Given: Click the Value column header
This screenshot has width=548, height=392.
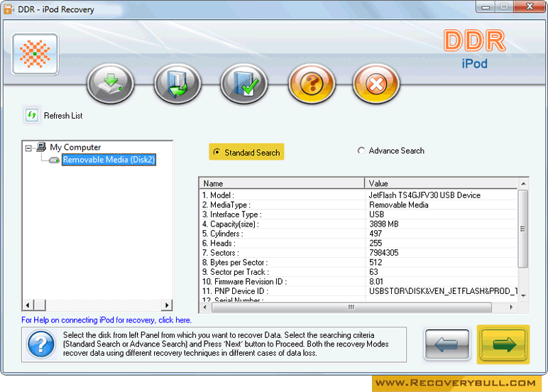Looking at the screenshot, I should pyautogui.click(x=441, y=184).
